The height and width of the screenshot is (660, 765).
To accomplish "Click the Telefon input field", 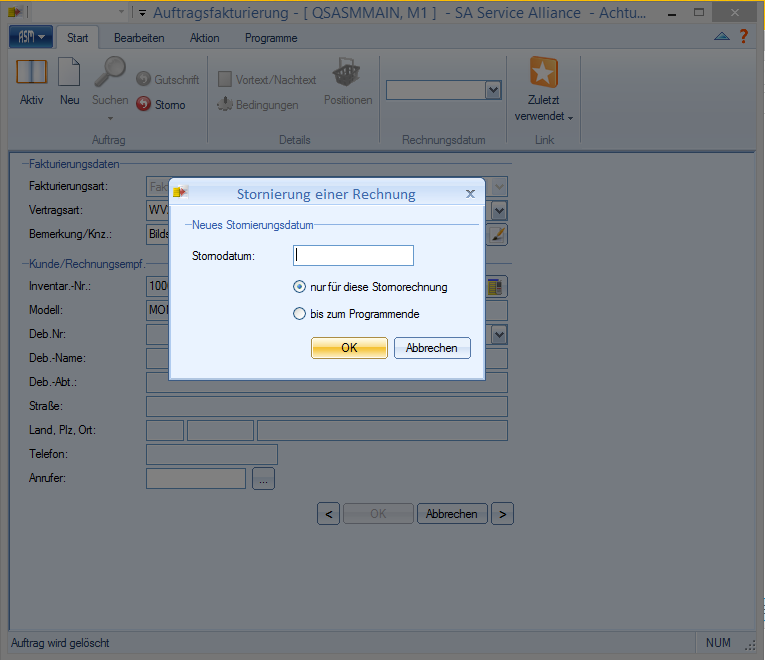I will tap(212, 454).
